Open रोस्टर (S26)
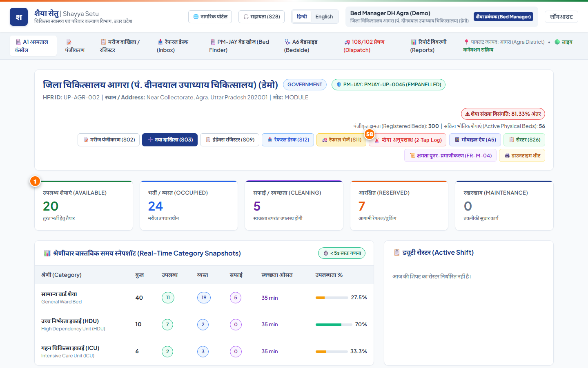The height and width of the screenshot is (368, 588). click(524, 140)
